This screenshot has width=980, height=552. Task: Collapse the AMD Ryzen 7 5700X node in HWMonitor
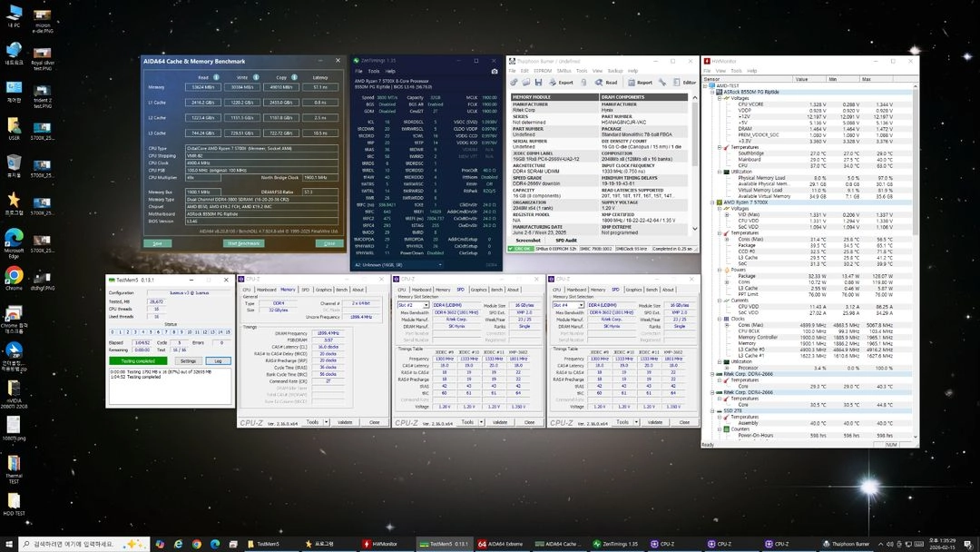tap(713, 202)
